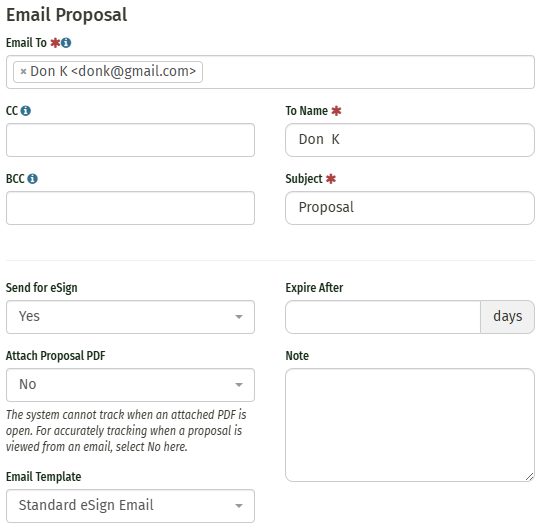This screenshot has height=532, width=544.
Task: Click inside the Note text area
Action: pos(410,425)
